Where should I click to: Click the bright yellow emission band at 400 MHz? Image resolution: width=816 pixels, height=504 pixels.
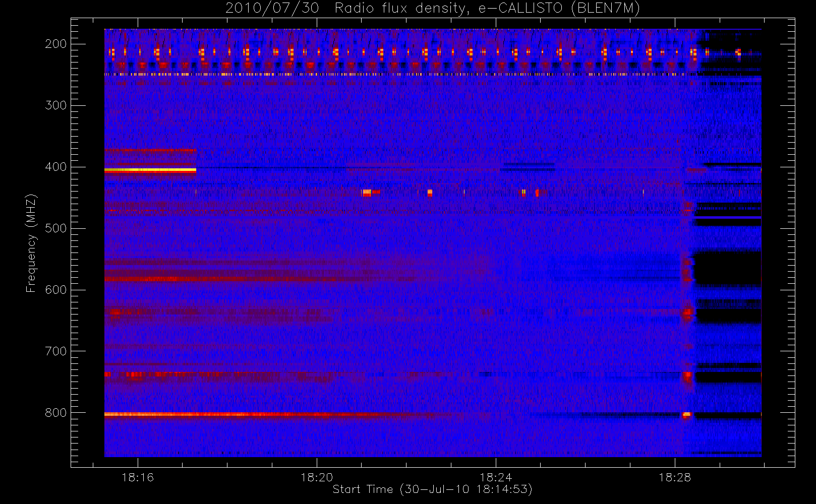coord(150,170)
